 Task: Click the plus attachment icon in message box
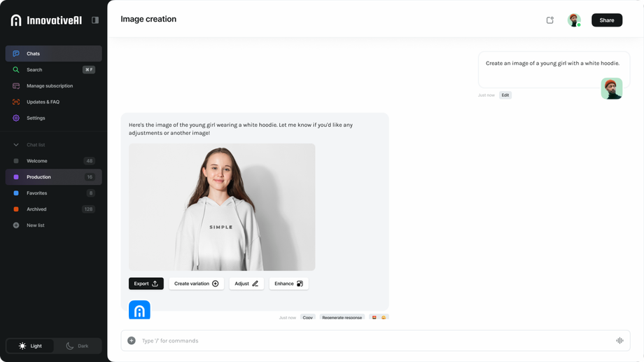132,341
